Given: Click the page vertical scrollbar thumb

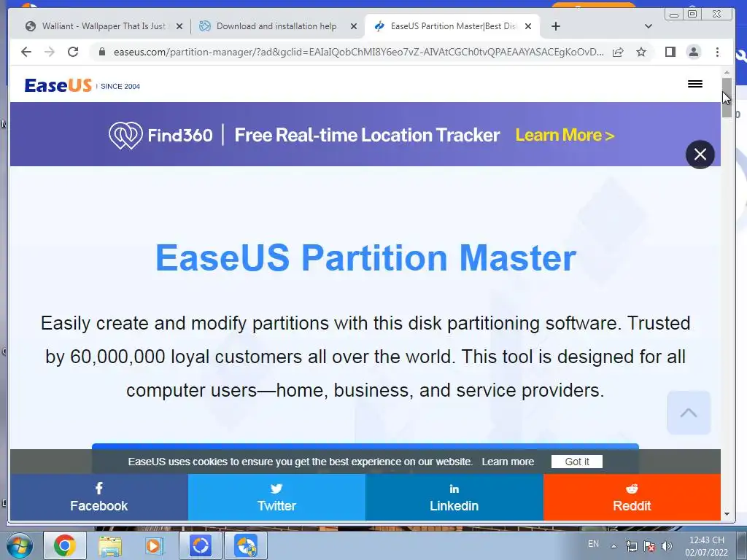Looking at the screenshot, I should coord(727,97).
